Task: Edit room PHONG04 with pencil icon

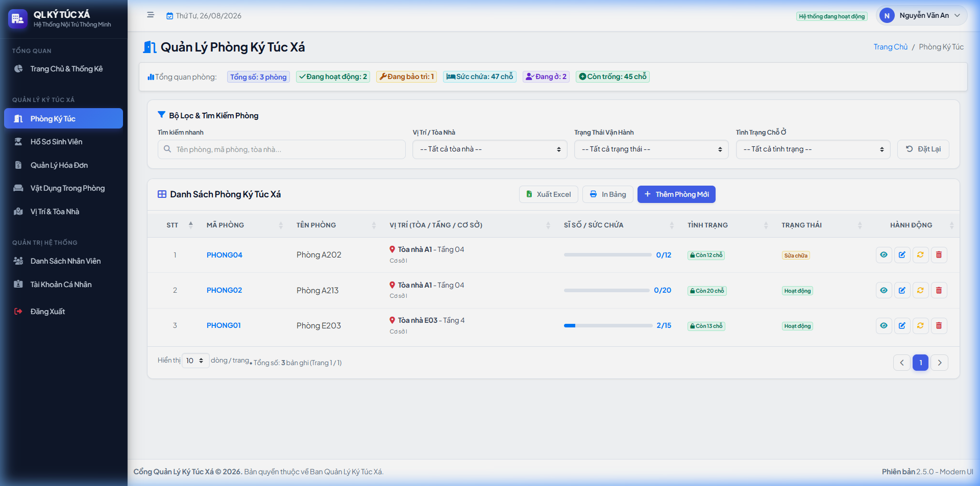Action: 902,255
